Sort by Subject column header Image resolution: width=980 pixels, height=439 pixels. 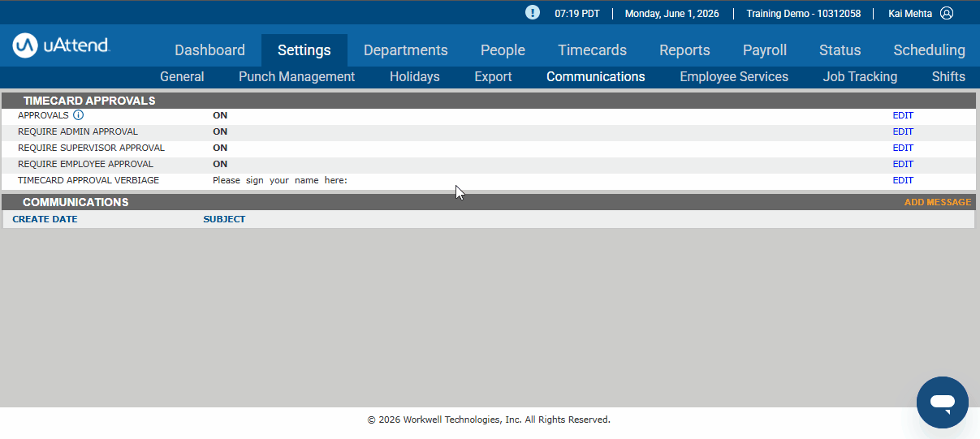point(224,219)
